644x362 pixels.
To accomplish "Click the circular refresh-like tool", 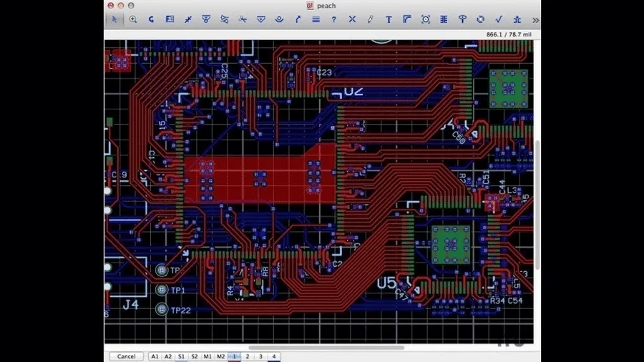I will click(481, 19).
